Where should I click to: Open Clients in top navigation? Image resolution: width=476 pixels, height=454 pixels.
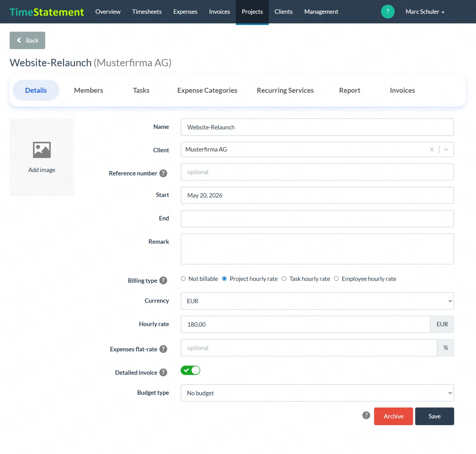click(284, 12)
